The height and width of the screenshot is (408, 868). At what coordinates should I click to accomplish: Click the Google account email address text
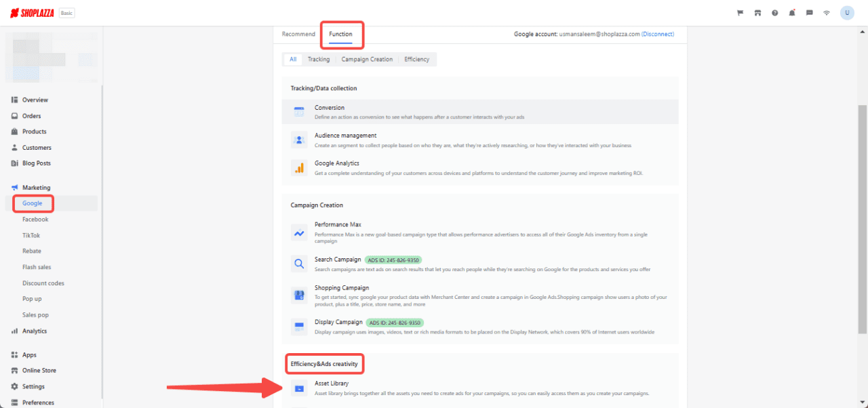(x=599, y=34)
